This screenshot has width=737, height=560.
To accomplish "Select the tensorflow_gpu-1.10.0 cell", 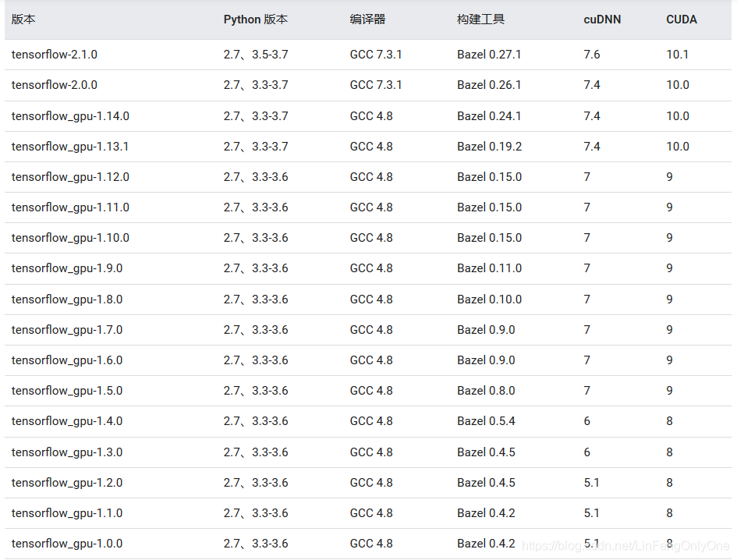I will pyautogui.click(x=70, y=238).
